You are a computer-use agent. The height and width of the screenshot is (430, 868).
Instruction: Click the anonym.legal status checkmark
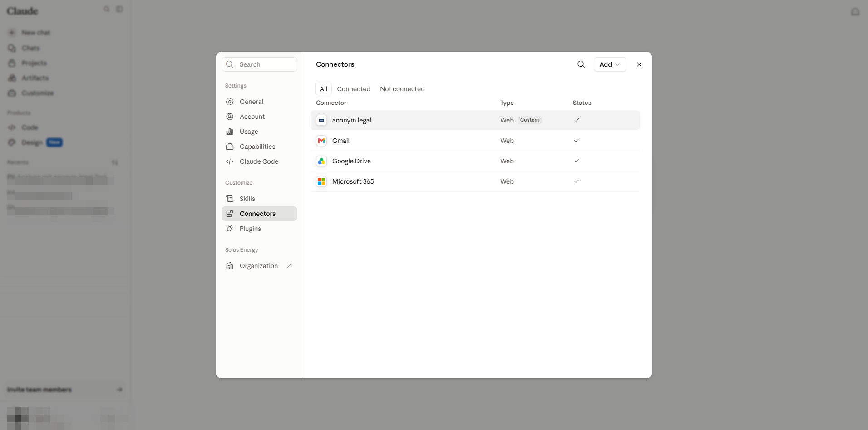[x=577, y=120]
